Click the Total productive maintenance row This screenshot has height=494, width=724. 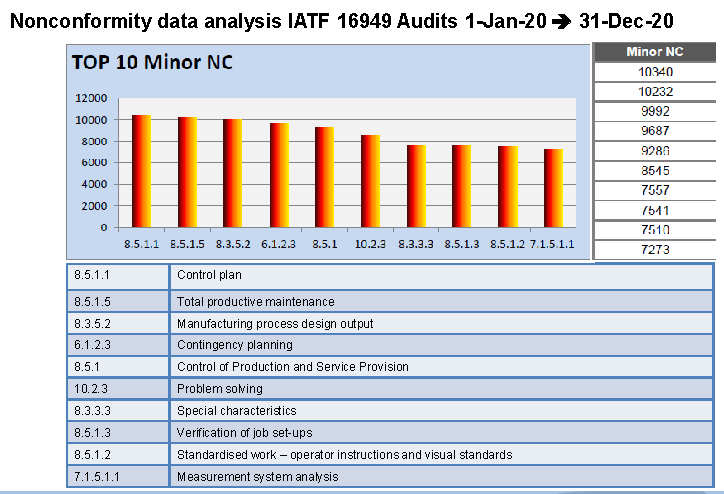click(390, 301)
